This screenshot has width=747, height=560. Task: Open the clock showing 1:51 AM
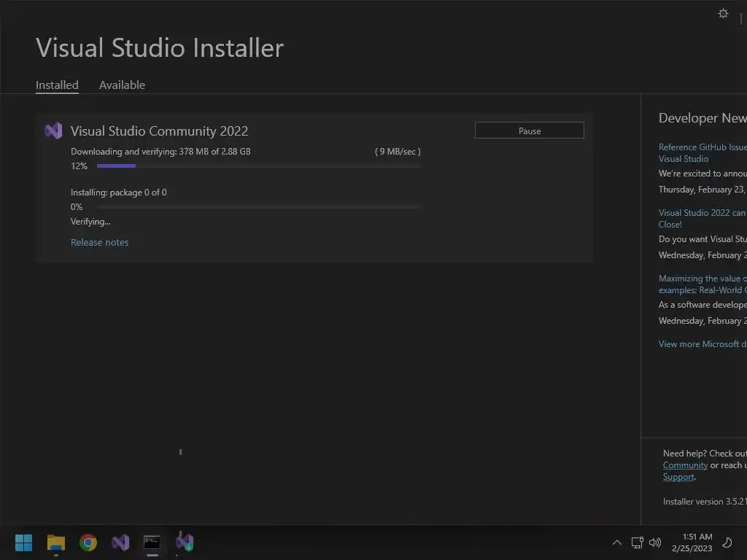[692, 542]
